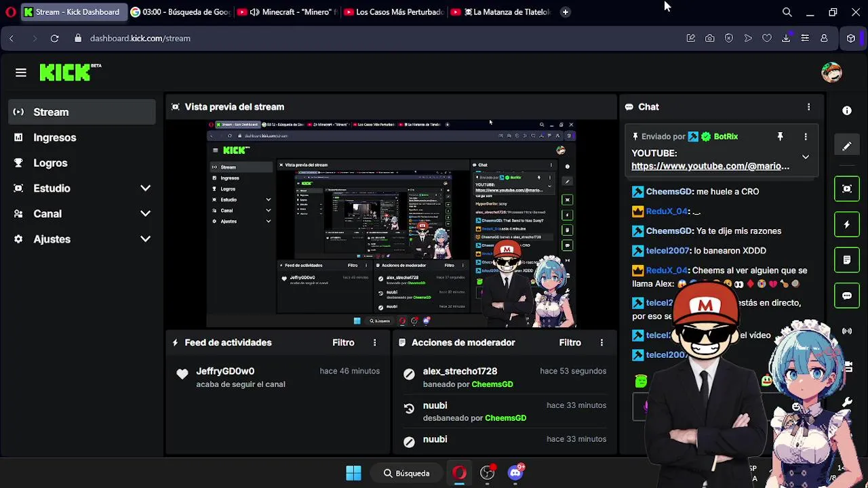This screenshot has width=868, height=488.
Task: Click JeffryGD0w0 in activity feed
Action: (225, 371)
